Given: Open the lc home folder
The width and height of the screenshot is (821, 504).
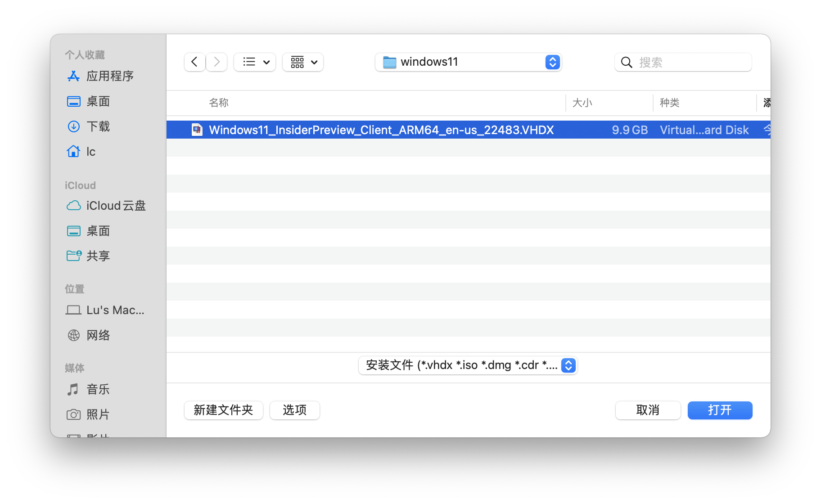Looking at the screenshot, I should click(x=90, y=152).
